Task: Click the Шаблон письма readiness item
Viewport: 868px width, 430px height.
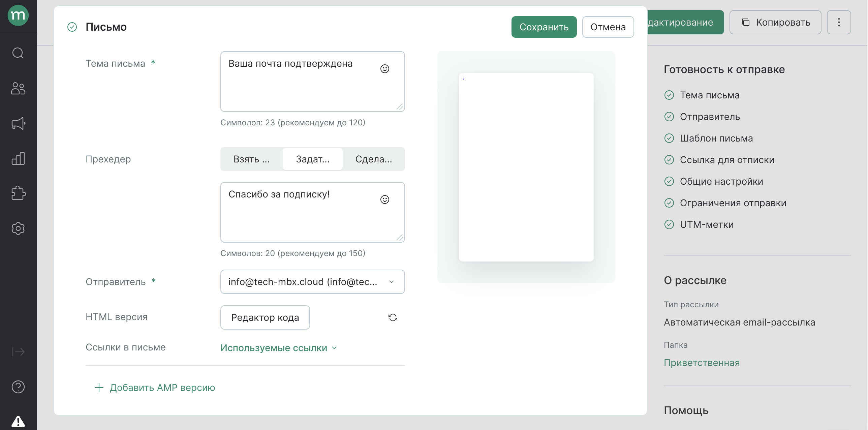Action: (x=709, y=138)
